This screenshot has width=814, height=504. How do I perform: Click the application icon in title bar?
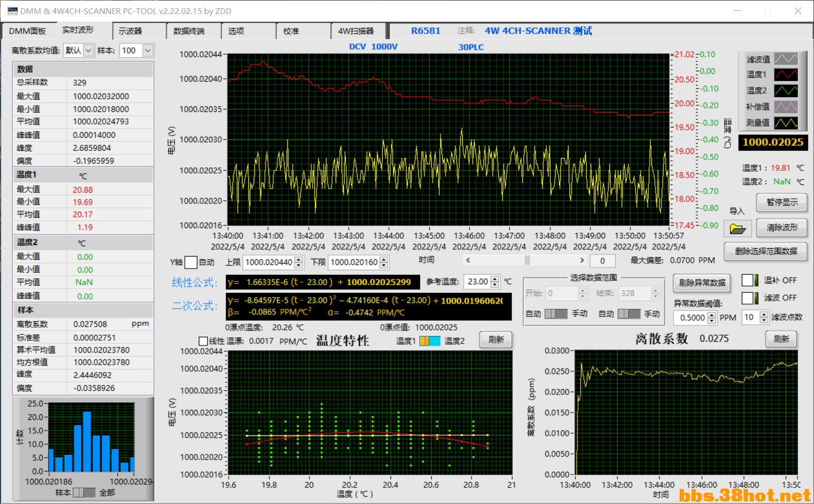12,11
